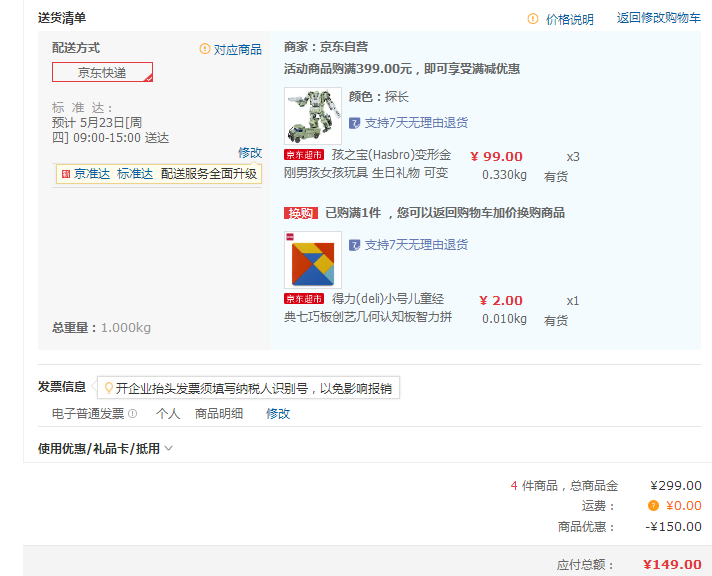Click the 颜色：探长 attribute text
Screen dimensions: 712x576
click(379, 97)
